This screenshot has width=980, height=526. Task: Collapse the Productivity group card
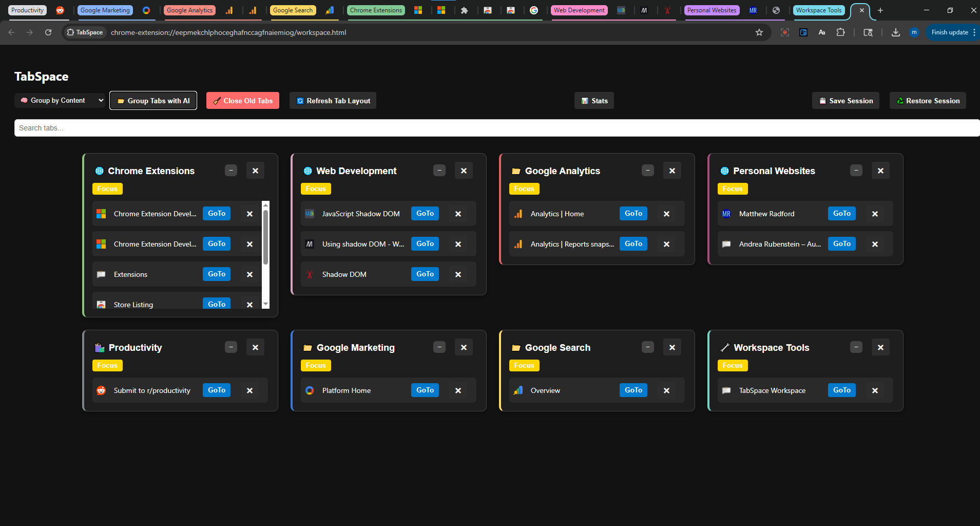231,347
